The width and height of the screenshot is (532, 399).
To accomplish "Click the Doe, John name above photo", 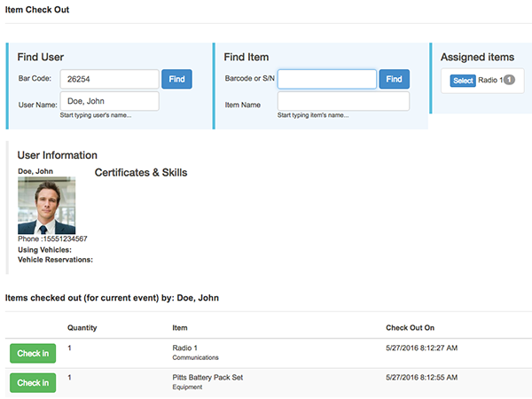I will [35, 171].
